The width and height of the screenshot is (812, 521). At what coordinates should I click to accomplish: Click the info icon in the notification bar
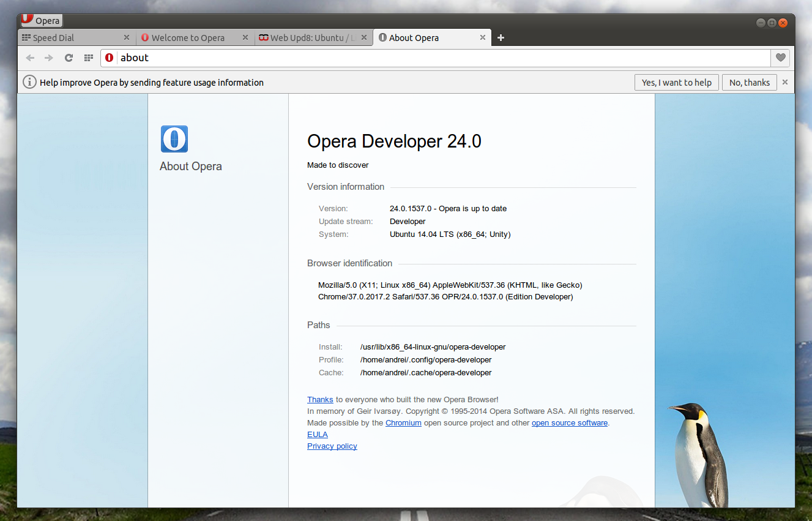pyautogui.click(x=29, y=82)
